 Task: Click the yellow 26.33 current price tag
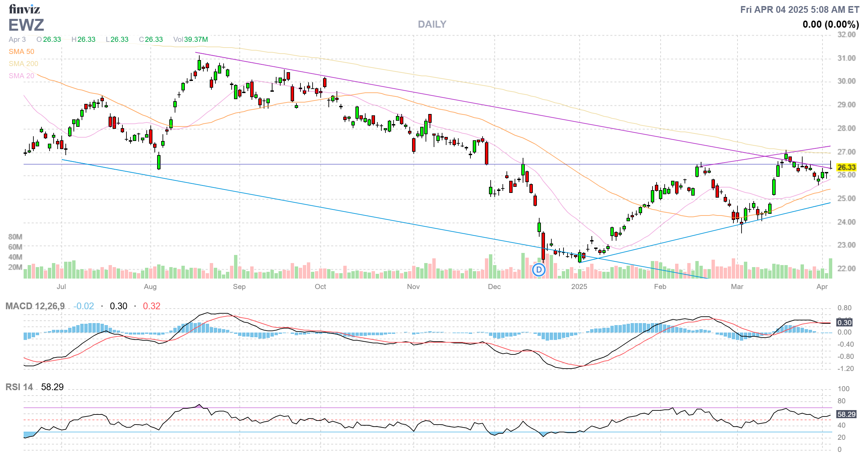coord(846,167)
